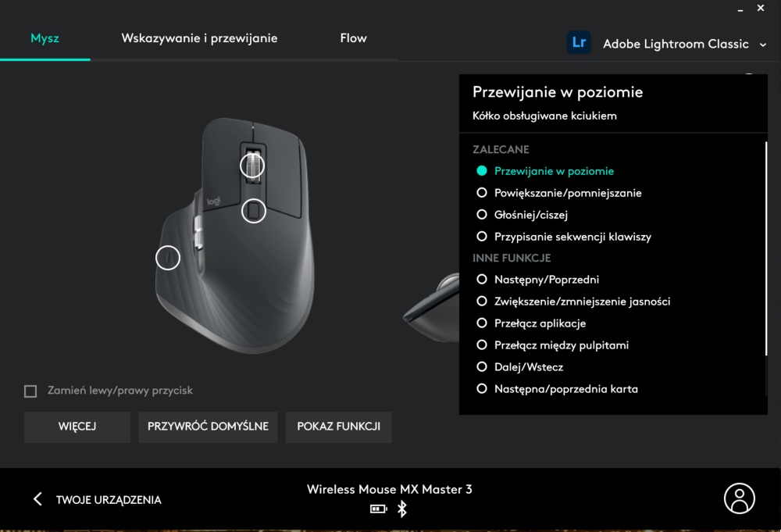Click the scroll wheel hotspot on mouse
This screenshot has width=781, height=532.
pyautogui.click(x=252, y=166)
